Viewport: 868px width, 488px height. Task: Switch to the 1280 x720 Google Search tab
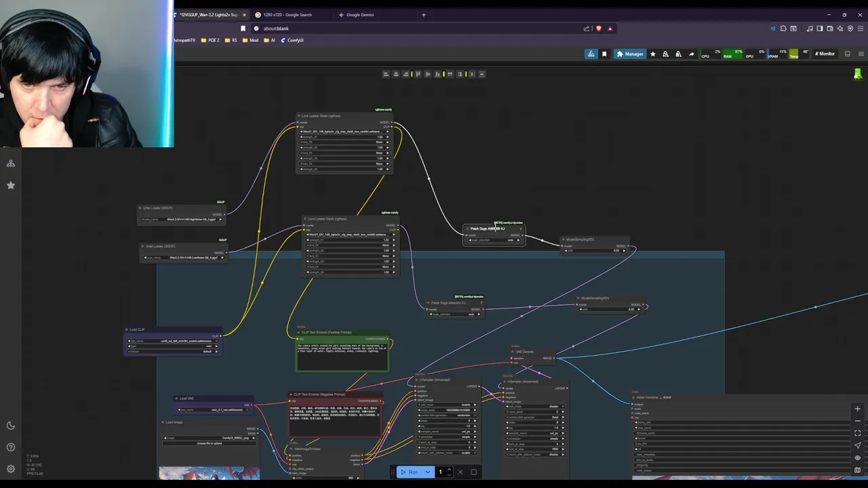pyautogui.click(x=288, y=15)
